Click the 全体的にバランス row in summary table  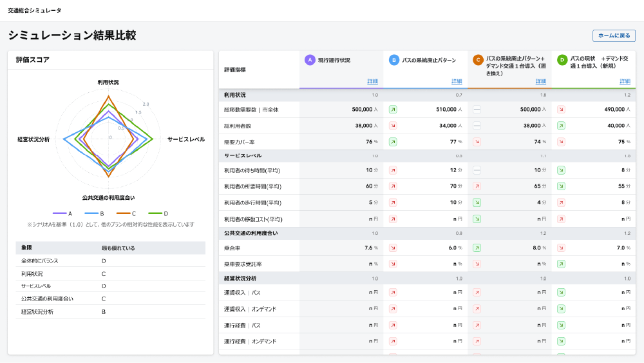click(110, 260)
